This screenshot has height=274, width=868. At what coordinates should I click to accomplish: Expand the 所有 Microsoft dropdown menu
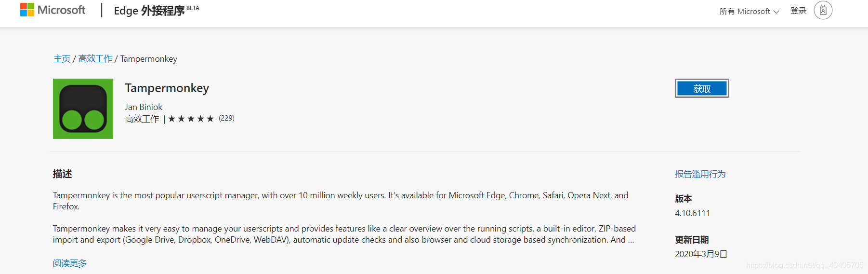(749, 11)
